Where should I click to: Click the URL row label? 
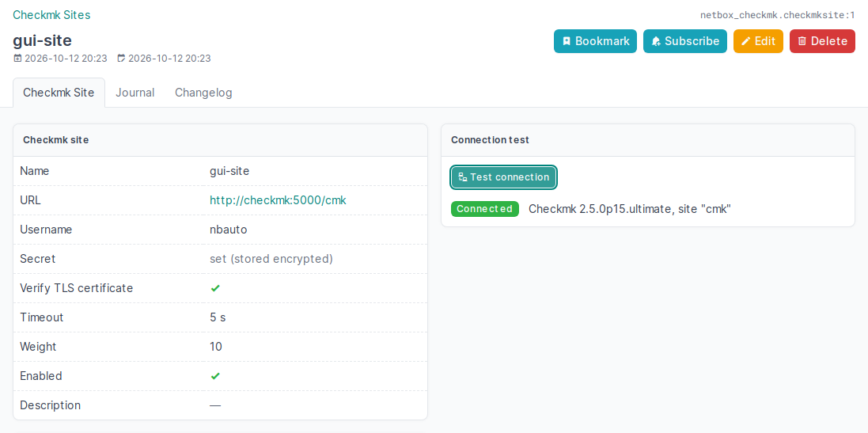click(30, 200)
